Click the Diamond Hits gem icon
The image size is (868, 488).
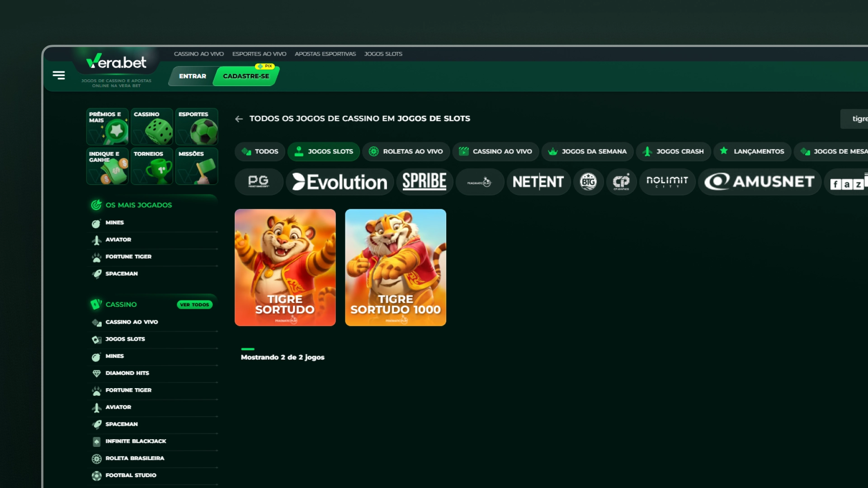(96, 374)
